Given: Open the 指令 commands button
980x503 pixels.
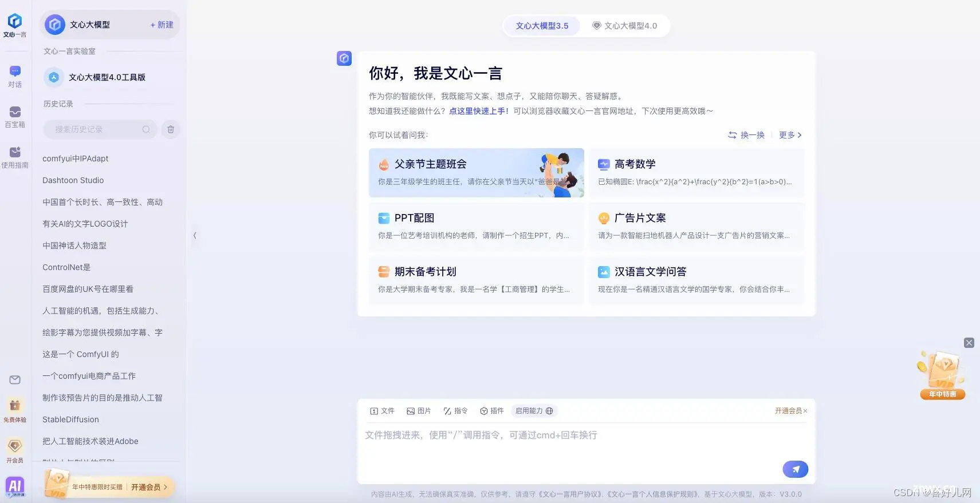Looking at the screenshot, I should point(455,411).
